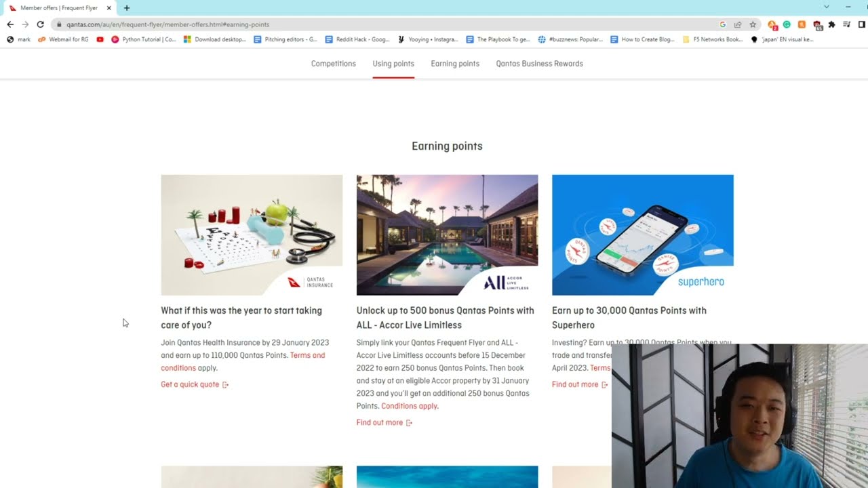Click 'What if this was the year' heading

click(241, 318)
